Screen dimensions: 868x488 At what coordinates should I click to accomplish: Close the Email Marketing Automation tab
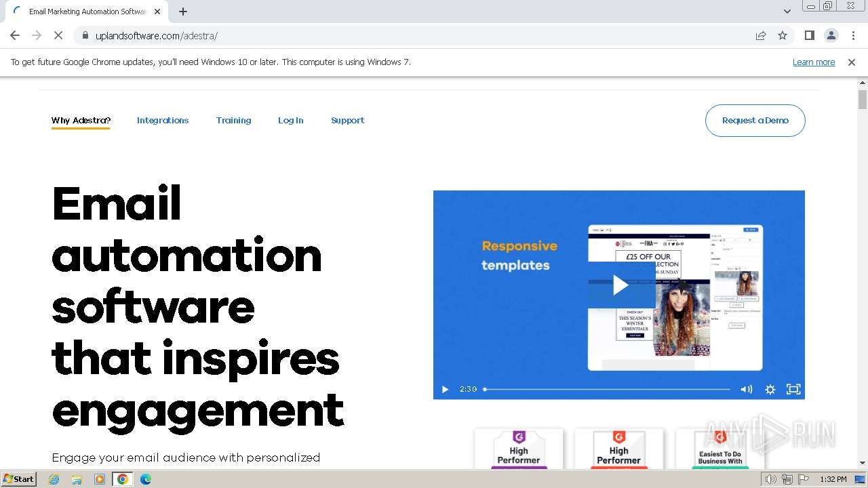point(158,12)
